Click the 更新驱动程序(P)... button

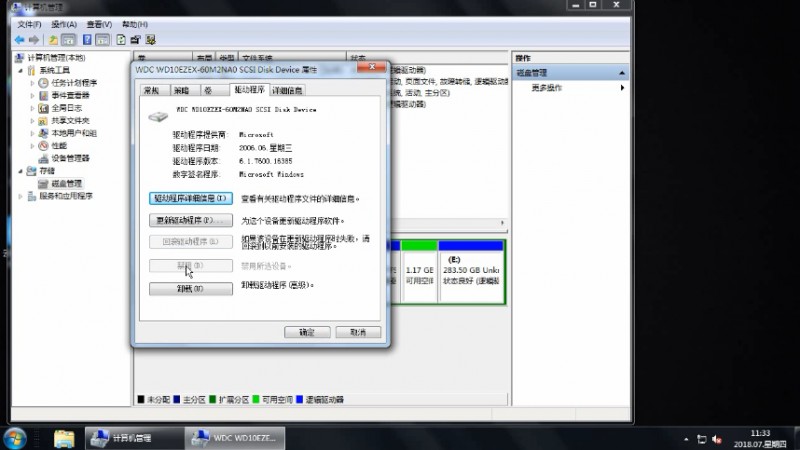click(191, 220)
